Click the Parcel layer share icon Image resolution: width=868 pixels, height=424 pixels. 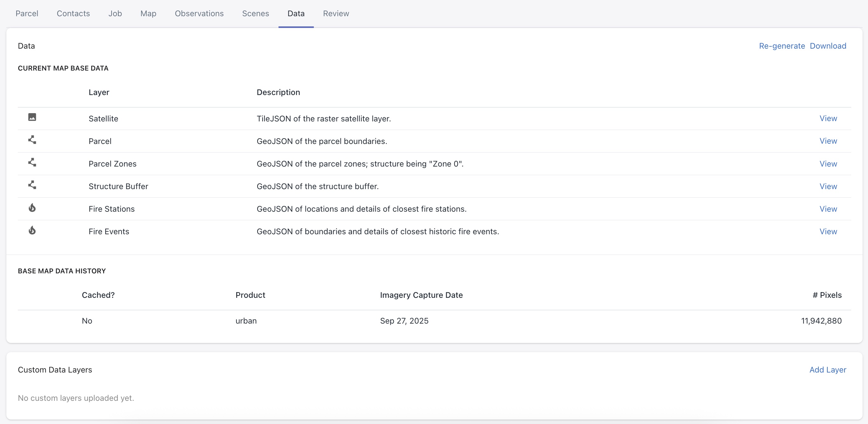pos(32,140)
